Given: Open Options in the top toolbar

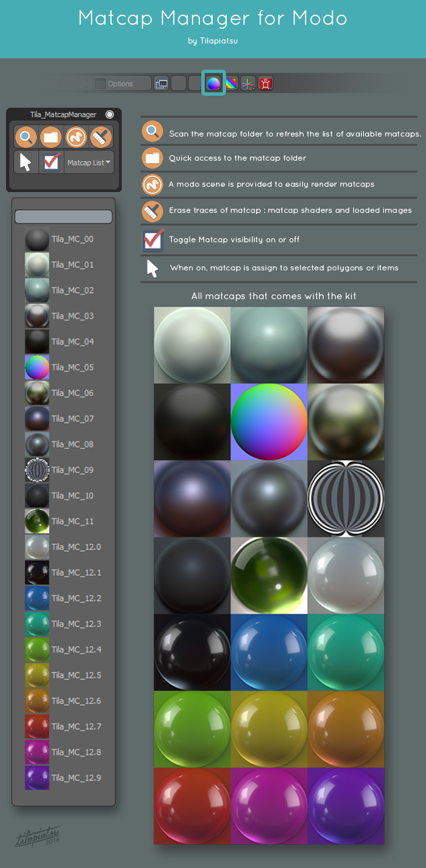Looking at the screenshot, I should (120, 84).
